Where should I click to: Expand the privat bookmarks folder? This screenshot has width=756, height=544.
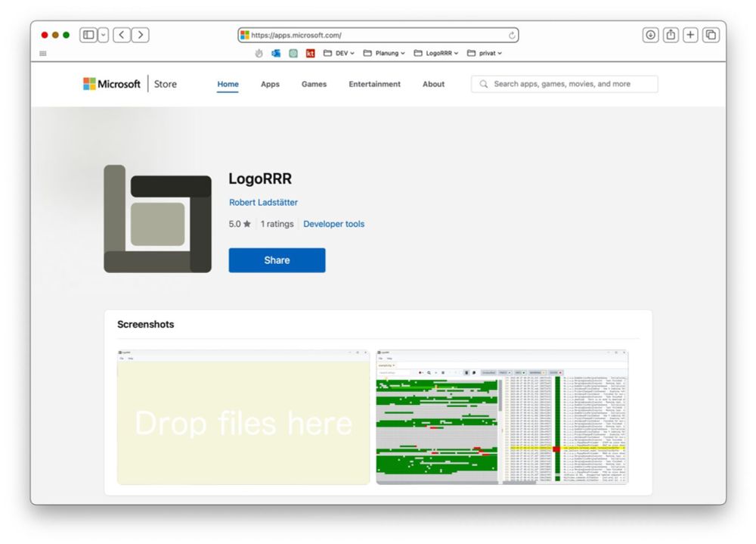(485, 53)
